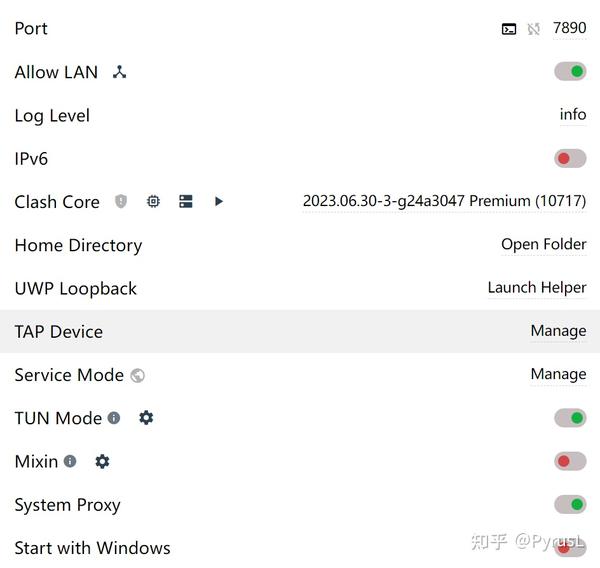This screenshot has width=600, height=568.
Task: Open Mixin gear settings
Action: (x=102, y=461)
